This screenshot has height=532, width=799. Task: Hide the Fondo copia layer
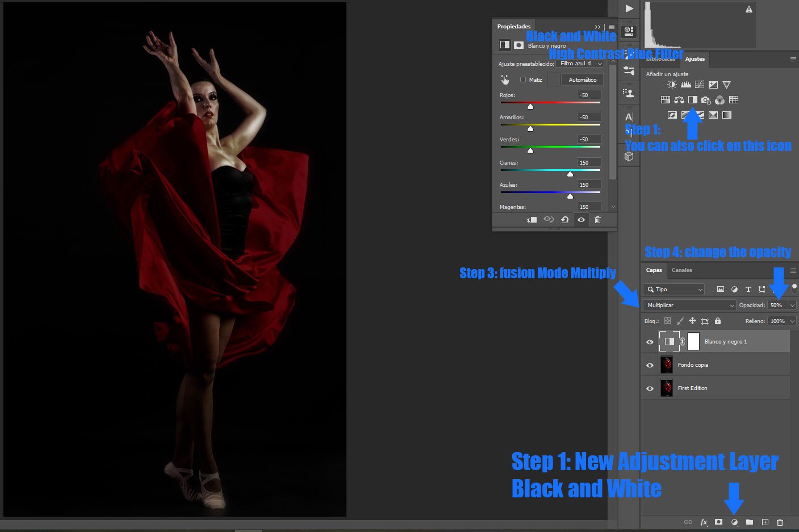coord(650,365)
